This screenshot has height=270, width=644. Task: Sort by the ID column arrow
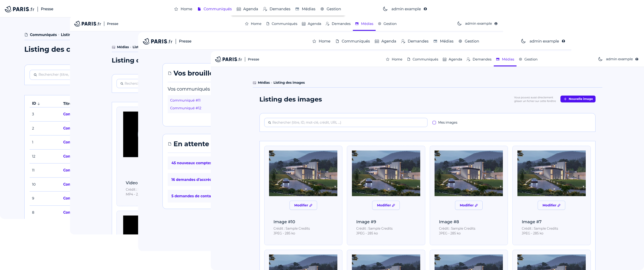[x=39, y=103]
